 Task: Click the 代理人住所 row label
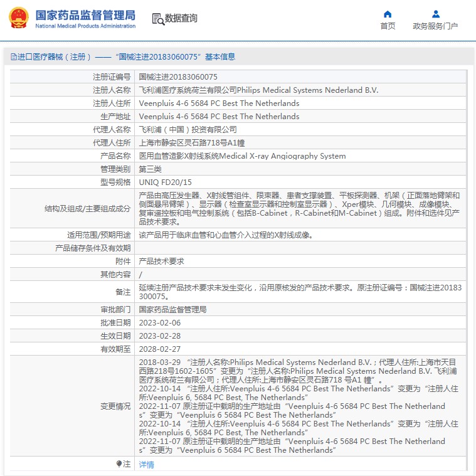click(112, 143)
